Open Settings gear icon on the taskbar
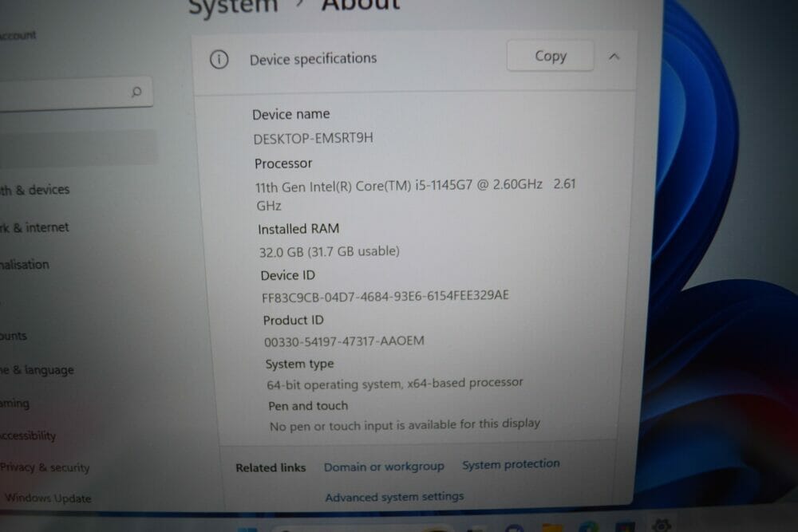 [x=661, y=525]
